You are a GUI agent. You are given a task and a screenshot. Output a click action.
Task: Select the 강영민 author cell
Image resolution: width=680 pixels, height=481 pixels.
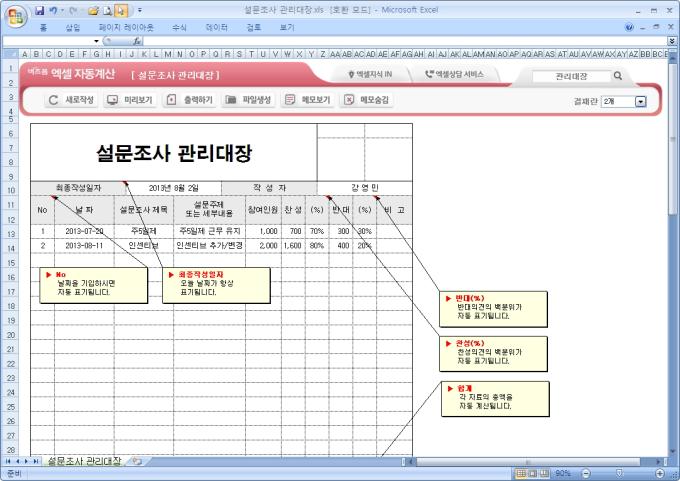pos(365,188)
